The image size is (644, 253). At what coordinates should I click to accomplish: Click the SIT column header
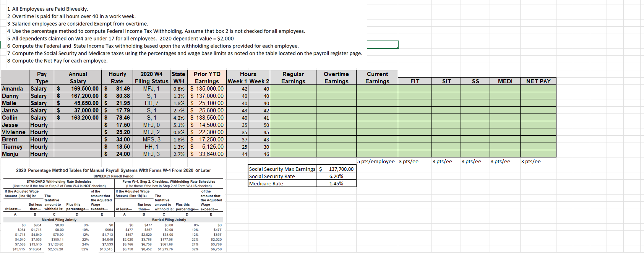(446, 81)
